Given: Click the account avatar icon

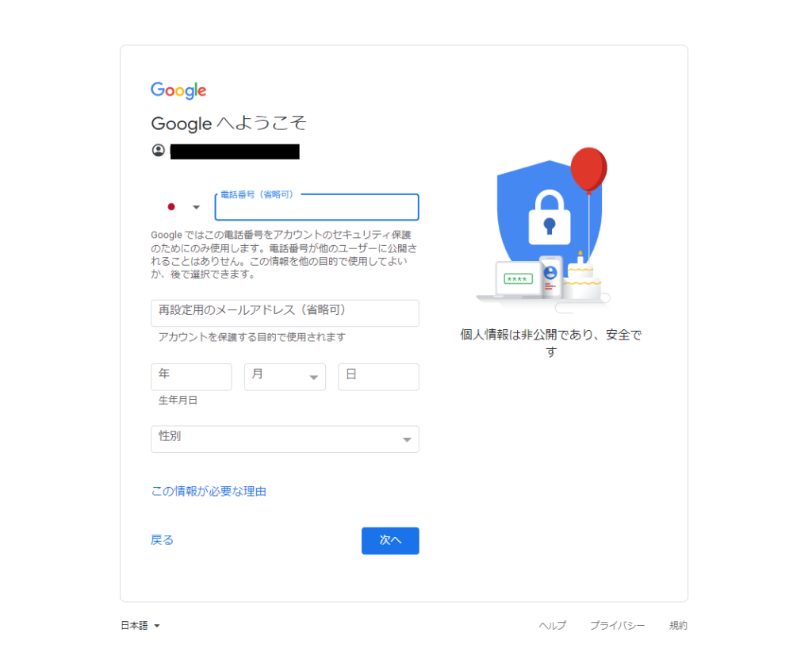Looking at the screenshot, I should point(159,150).
